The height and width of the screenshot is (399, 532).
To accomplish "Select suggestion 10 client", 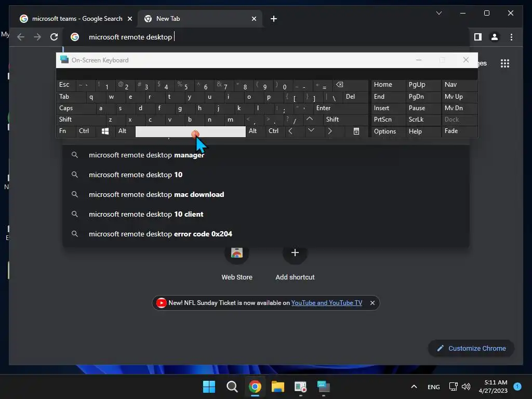I will pyautogui.click(x=266, y=214).
